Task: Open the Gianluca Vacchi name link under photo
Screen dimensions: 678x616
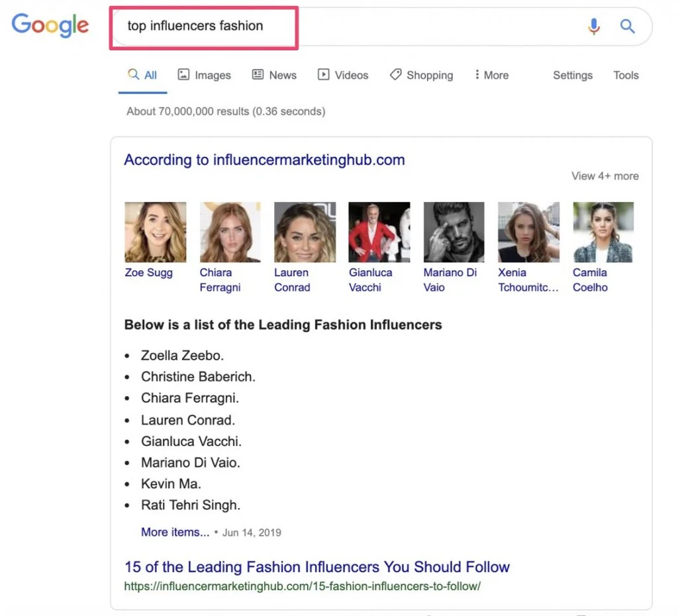Action: [371, 280]
